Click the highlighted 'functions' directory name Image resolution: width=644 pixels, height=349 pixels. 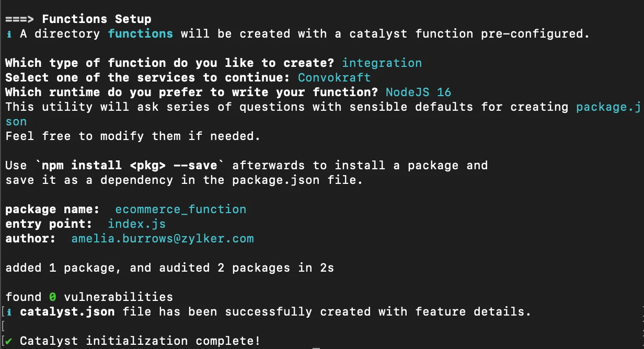coord(141,34)
